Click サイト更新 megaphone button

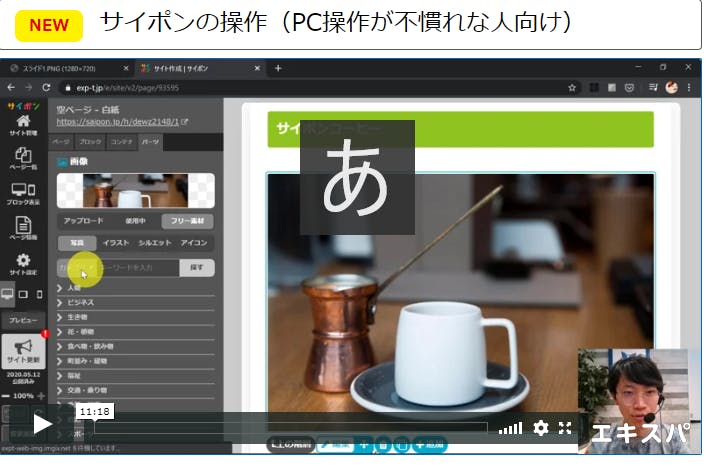click(23, 352)
